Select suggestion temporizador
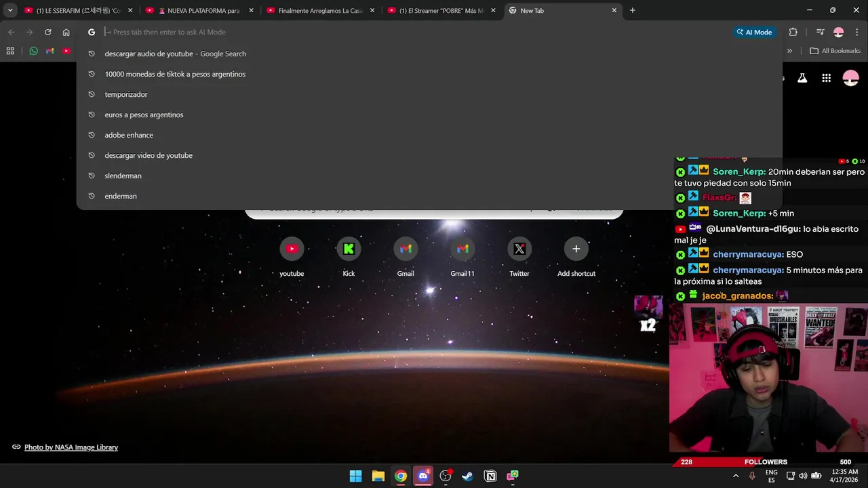 (429, 94)
